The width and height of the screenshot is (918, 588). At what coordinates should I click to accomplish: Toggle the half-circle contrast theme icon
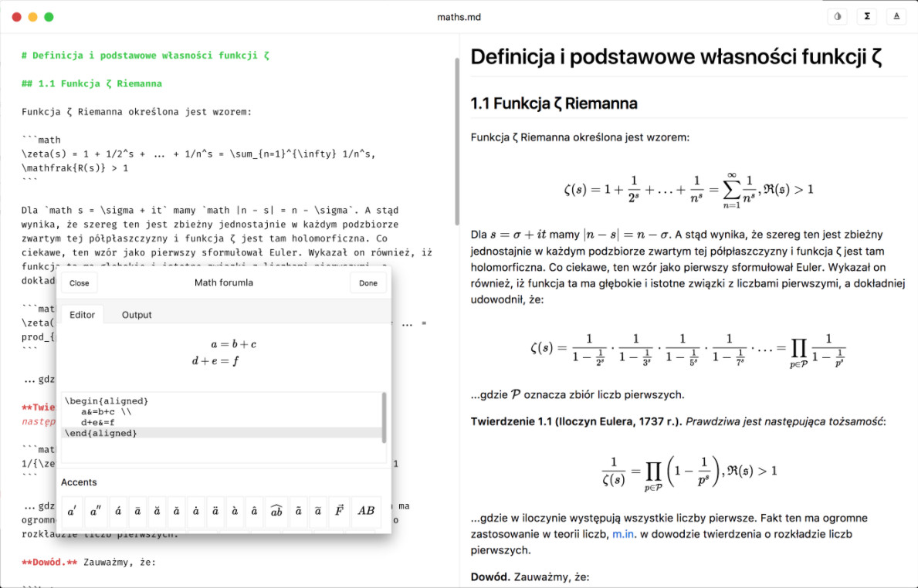[837, 16]
